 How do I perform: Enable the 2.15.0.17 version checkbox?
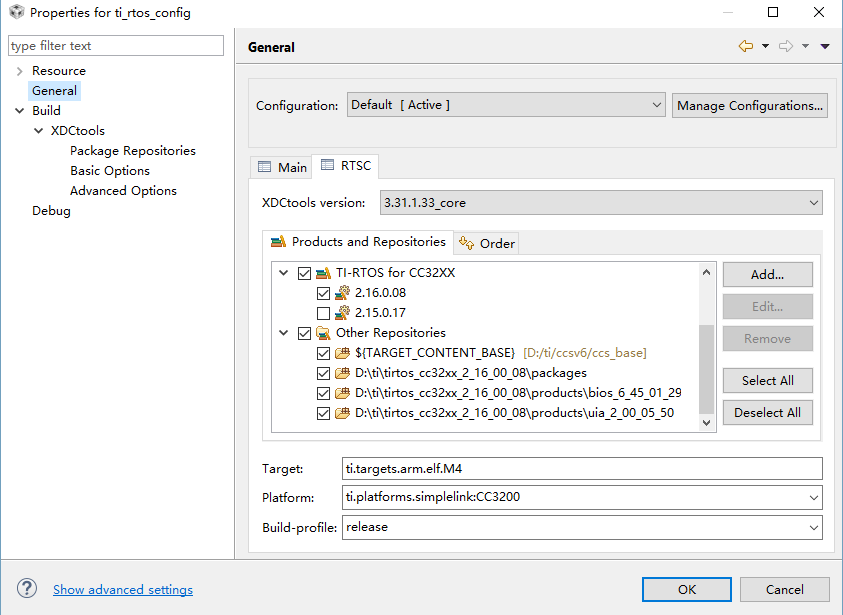323,313
